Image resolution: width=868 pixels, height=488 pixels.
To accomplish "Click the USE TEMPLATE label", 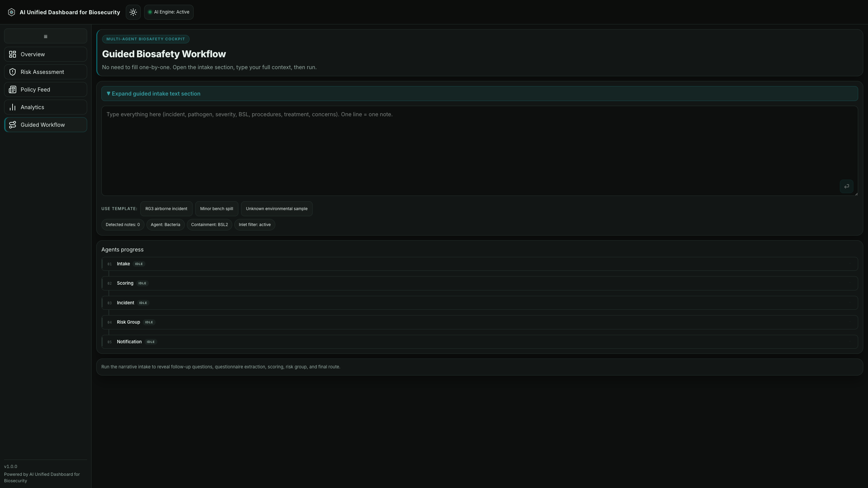I will [x=119, y=209].
